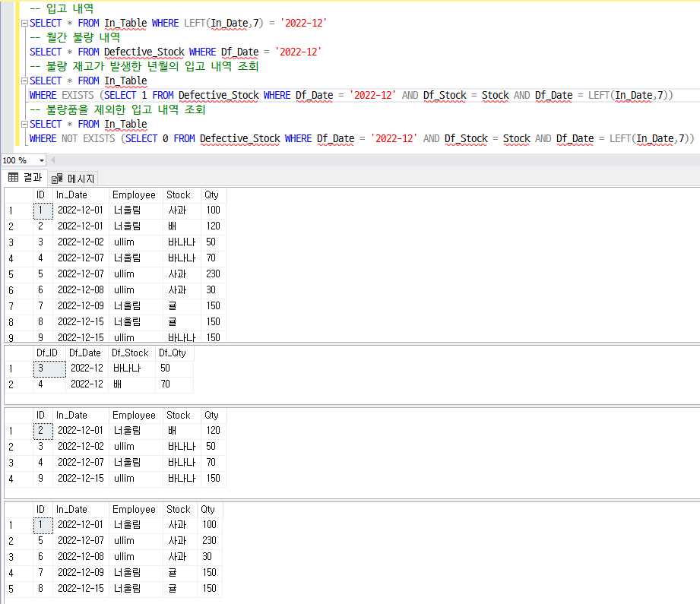Click Qty value 230 in first result grid

point(213,274)
